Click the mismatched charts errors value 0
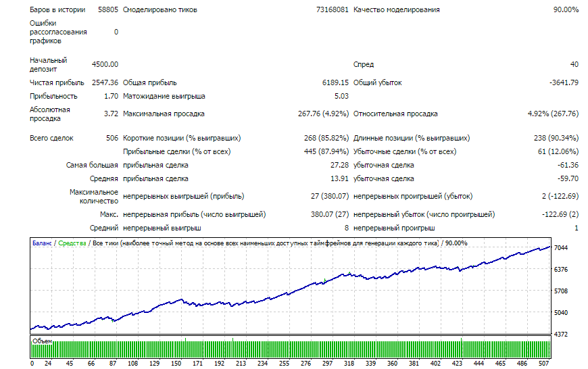 116,32
